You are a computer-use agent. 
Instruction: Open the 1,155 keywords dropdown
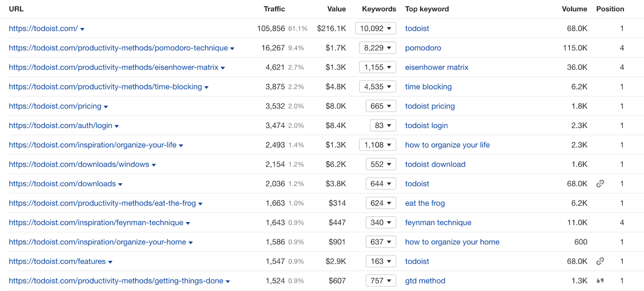(x=378, y=67)
